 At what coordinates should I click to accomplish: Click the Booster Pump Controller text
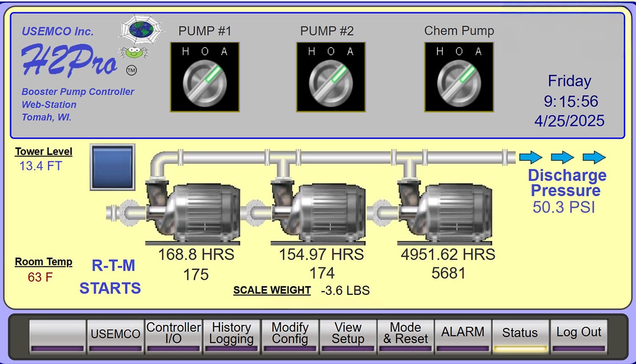tap(78, 92)
